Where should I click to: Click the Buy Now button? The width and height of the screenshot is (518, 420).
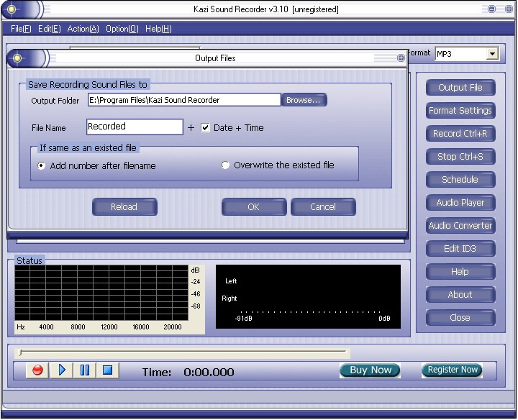tap(371, 370)
